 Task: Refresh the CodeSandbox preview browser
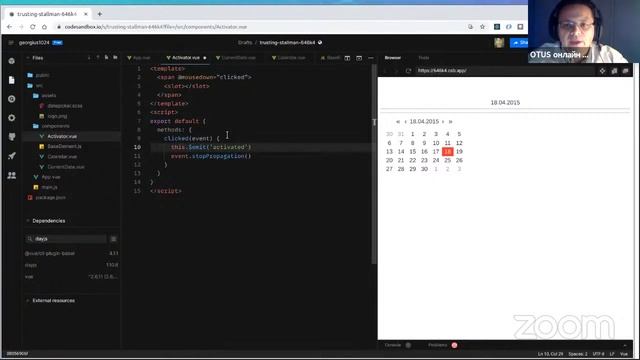[408, 71]
